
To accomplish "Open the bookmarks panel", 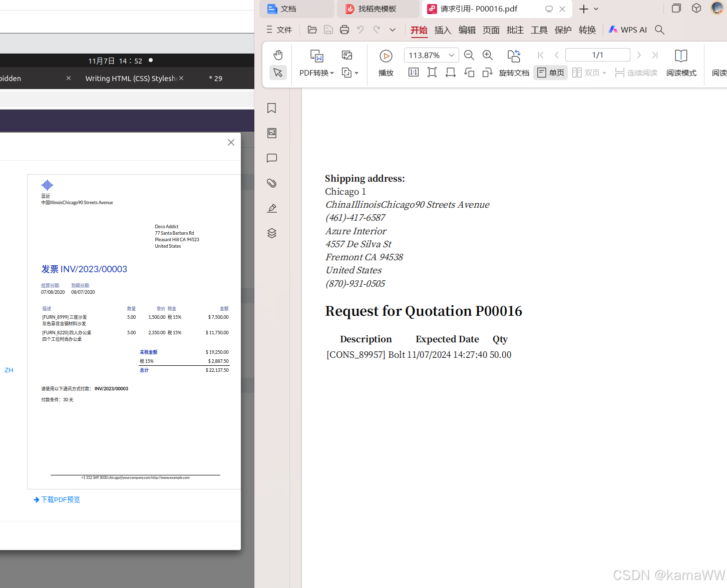I will pos(271,108).
